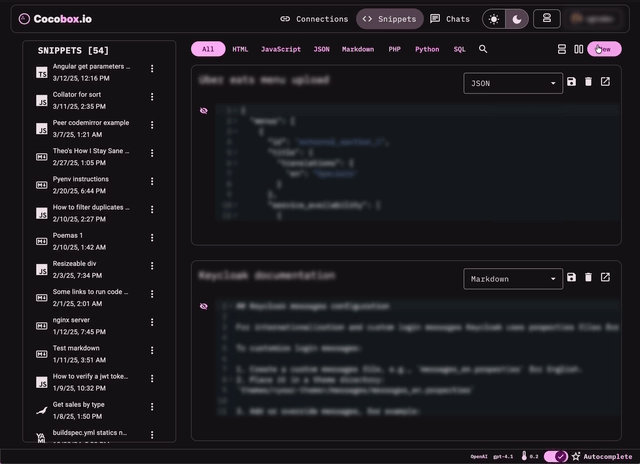The height and width of the screenshot is (464, 640).
Task: Open options menu for Get sales by type
Action: [x=152, y=406]
